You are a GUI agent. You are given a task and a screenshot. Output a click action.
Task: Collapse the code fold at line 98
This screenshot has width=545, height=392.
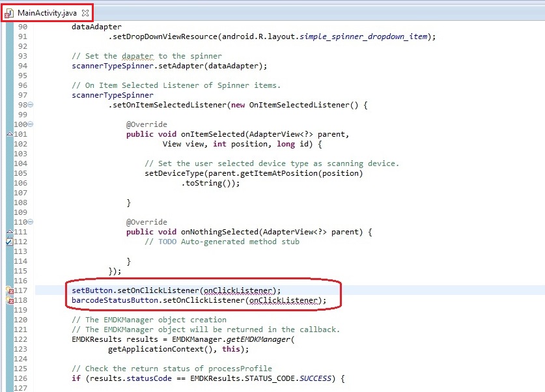(x=31, y=105)
